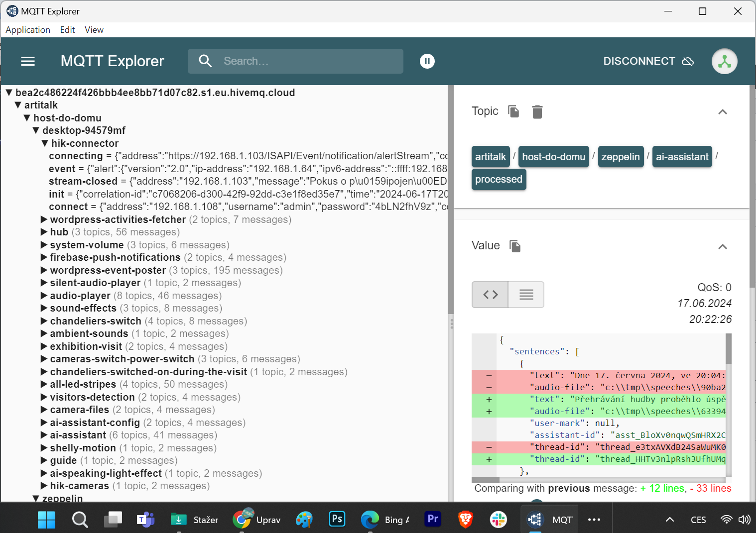This screenshot has height=533, width=756.
Task: Open the volume speaker tray icon
Action: (x=744, y=520)
